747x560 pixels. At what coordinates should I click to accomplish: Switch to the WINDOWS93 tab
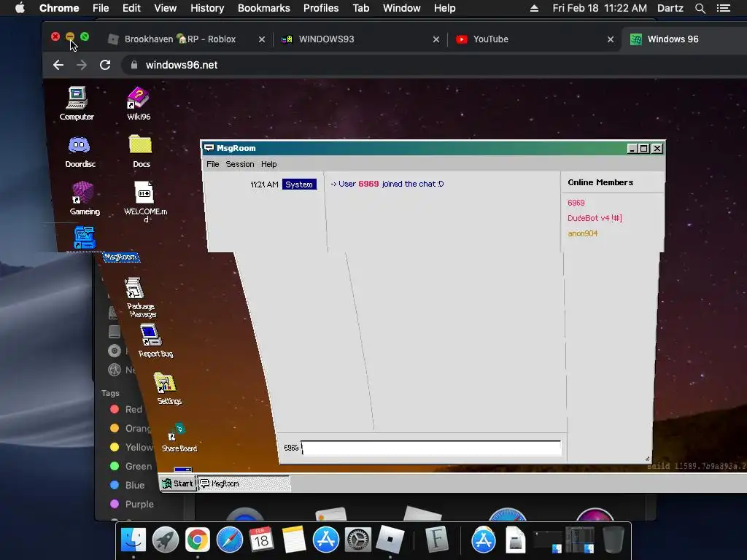(x=326, y=39)
